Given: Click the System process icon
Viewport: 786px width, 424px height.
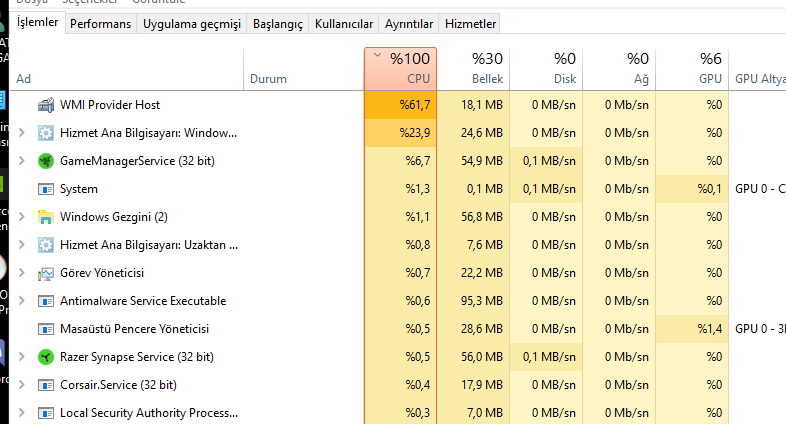Looking at the screenshot, I should tap(46, 189).
